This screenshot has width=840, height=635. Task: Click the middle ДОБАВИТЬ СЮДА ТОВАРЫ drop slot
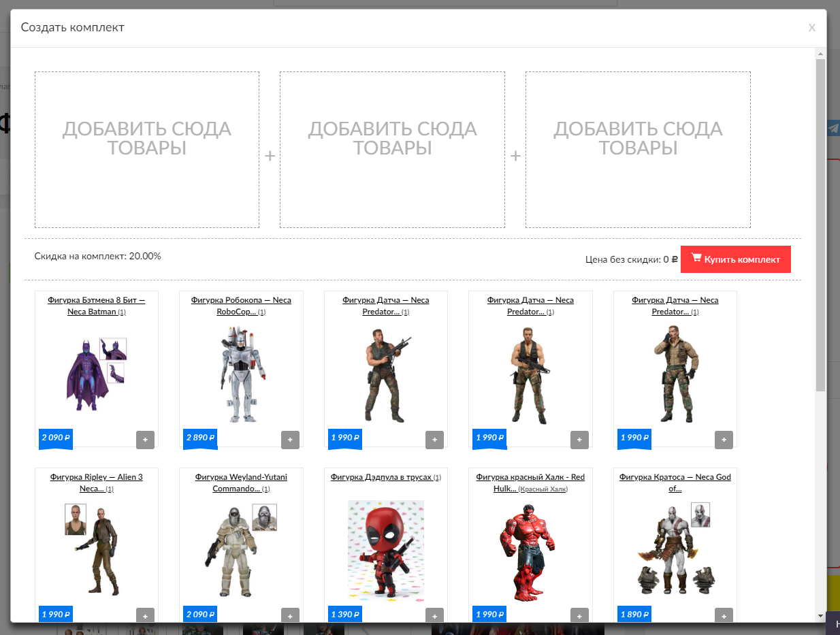click(392, 150)
